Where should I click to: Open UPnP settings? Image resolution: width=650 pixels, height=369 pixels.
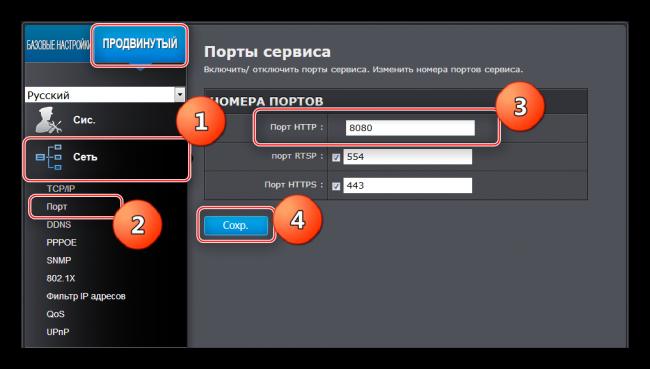(x=58, y=332)
